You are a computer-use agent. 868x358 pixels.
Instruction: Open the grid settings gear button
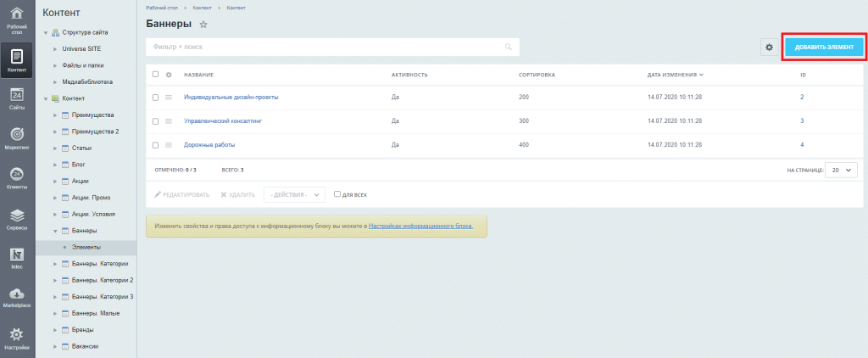(x=769, y=48)
